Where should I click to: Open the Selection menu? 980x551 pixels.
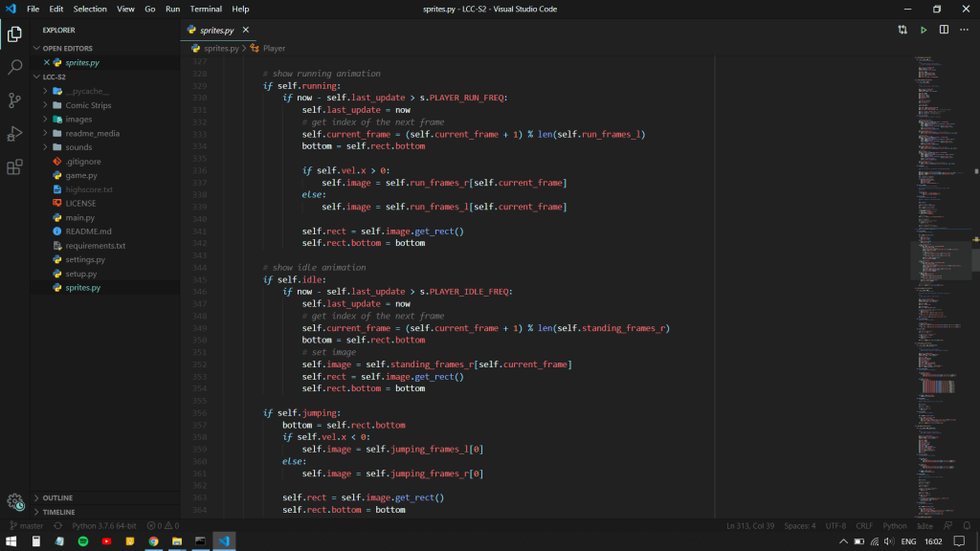(90, 9)
